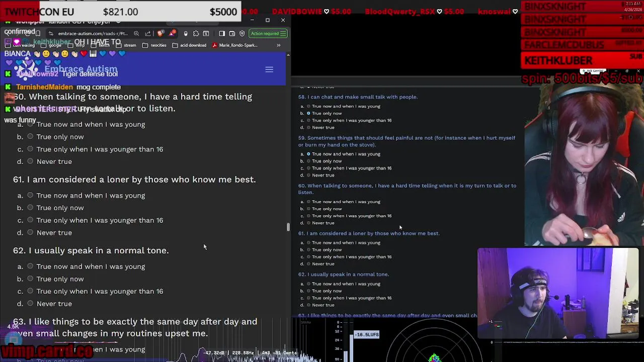Expand the bookmarks bar overflow chevron

(278, 45)
